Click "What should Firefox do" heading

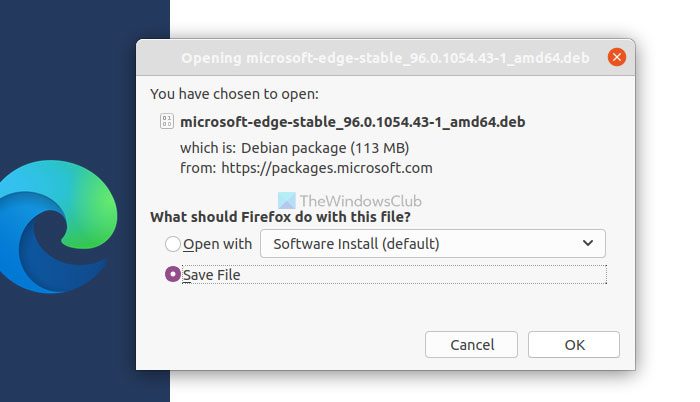pyautogui.click(x=280, y=216)
